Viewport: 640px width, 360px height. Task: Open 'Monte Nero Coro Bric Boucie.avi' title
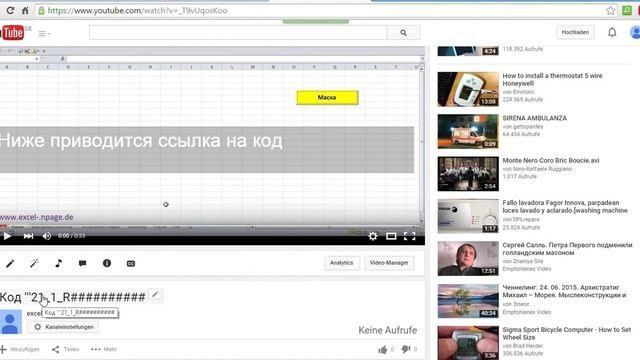[551, 160]
